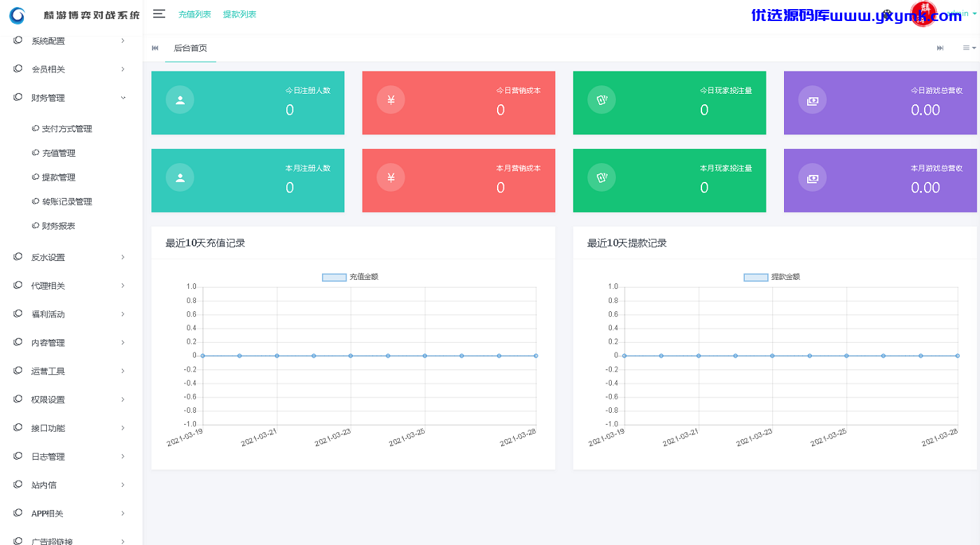The image size is (980, 545).
Task: Expand 运营工具 using its chevron arrow
Action: 123,371
